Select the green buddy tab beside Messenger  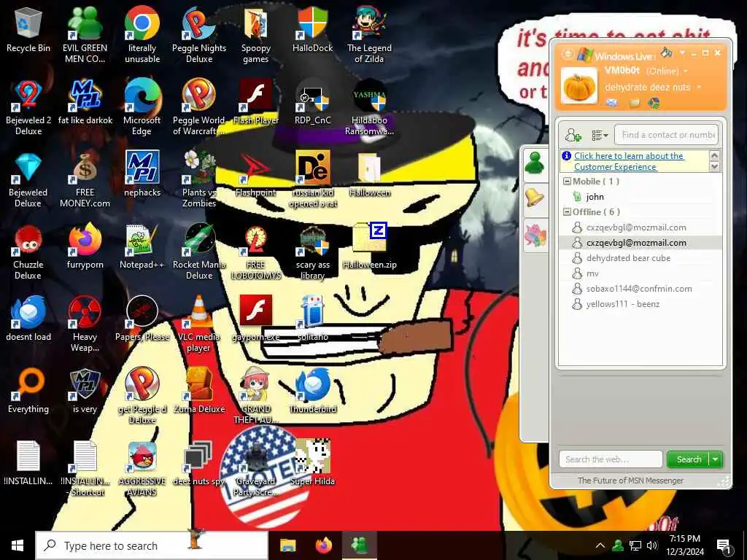click(535, 163)
